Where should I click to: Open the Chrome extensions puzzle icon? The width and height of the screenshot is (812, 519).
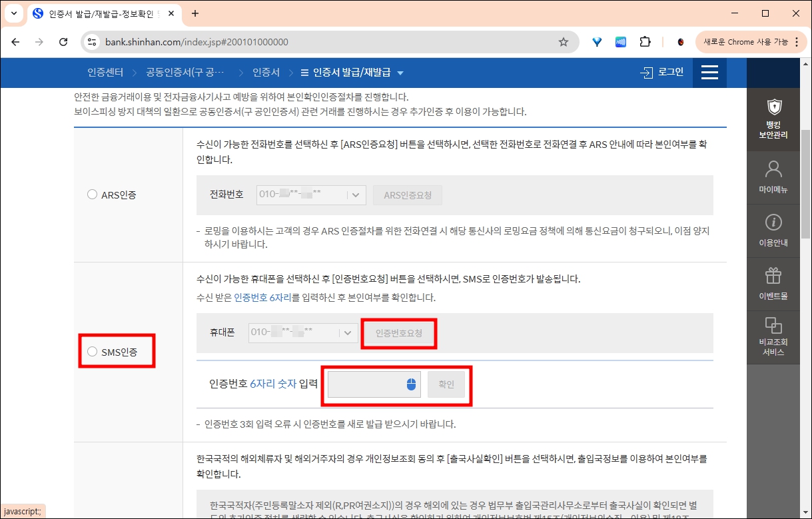(645, 41)
